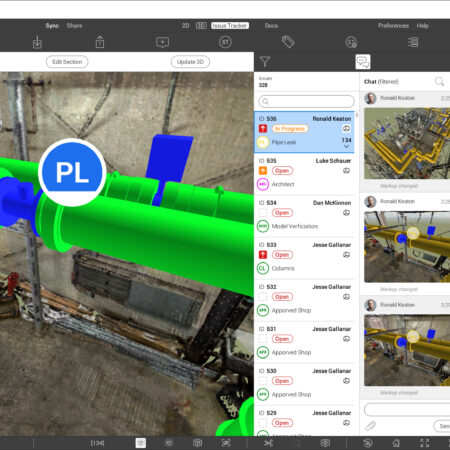This screenshot has width=450, height=450.
Task: Select the highlighted view mode icon in bottom bar
Action: click(x=141, y=443)
